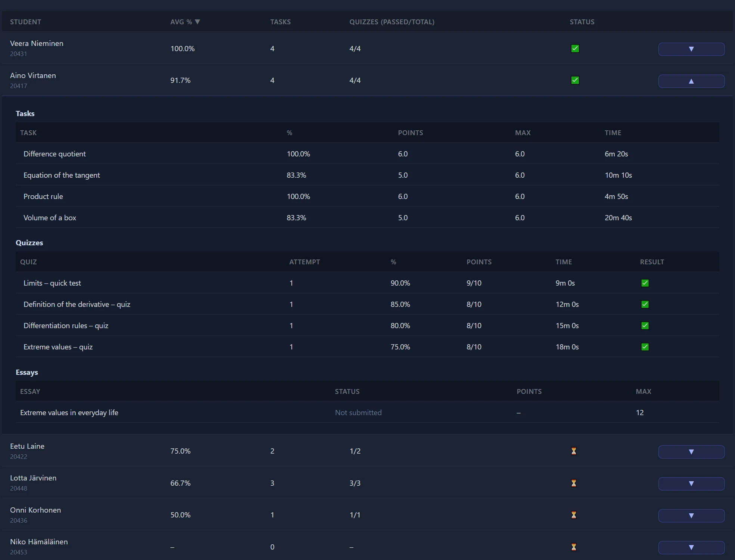Click student name Niko Hämäläinen
This screenshot has height=560, width=735.
tap(39, 542)
